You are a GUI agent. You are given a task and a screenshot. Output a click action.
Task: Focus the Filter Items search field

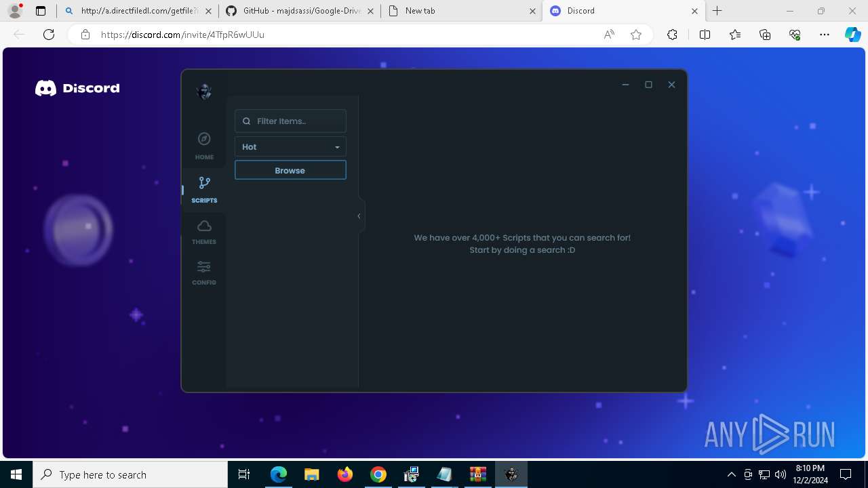pos(290,121)
